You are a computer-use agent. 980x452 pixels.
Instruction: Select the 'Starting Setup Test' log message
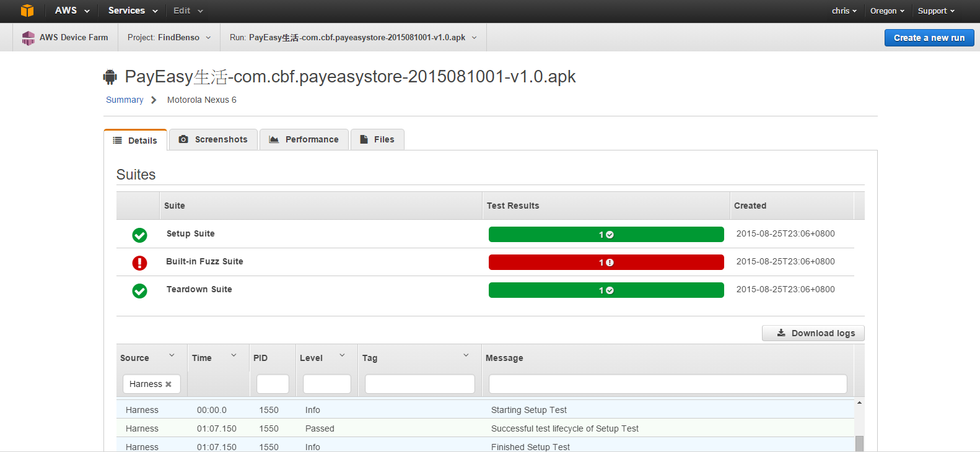tap(529, 410)
